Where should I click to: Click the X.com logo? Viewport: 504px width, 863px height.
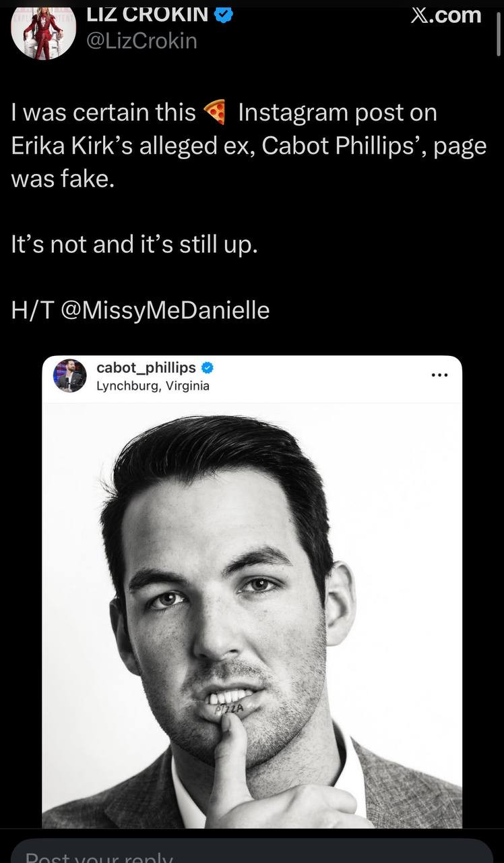(x=446, y=14)
